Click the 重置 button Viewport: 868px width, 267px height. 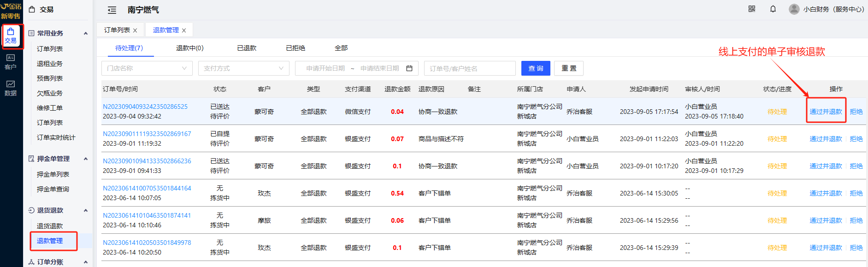click(569, 68)
